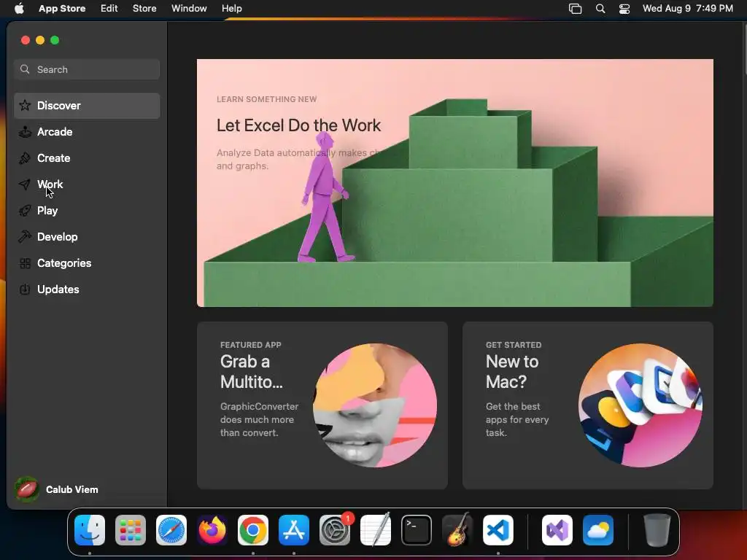Open the Store menu
The image size is (747, 560).
[144, 8]
